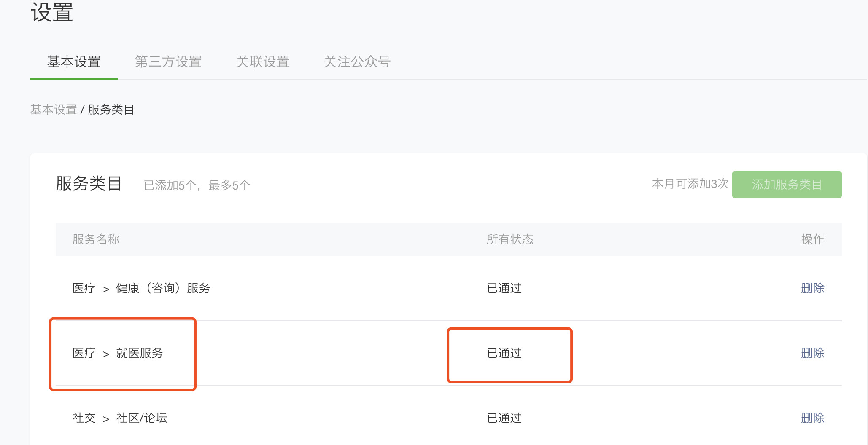Image resolution: width=868 pixels, height=445 pixels.
Task: Open the 第三方设置 tab
Action: click(x=168, y=62)
